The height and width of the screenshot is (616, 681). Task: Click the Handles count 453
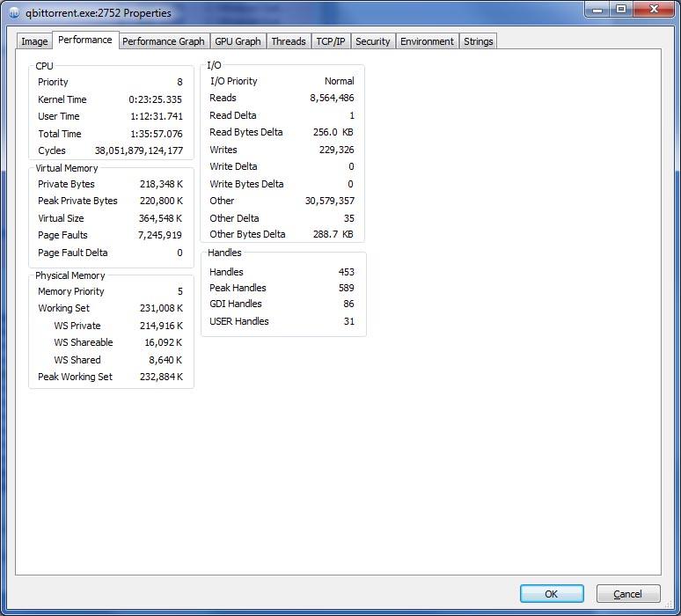tap(347, 273)
